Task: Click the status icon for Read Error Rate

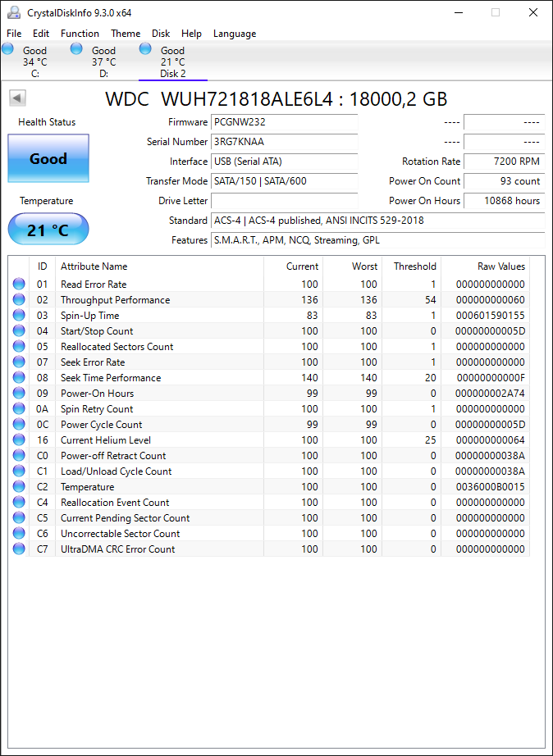Action: [x=19, y=284]
